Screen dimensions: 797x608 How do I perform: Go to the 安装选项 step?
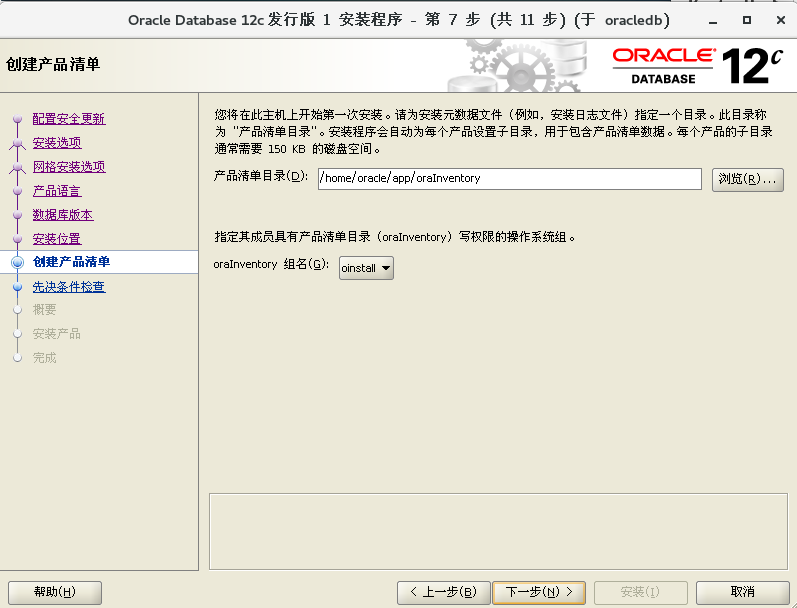57,143
